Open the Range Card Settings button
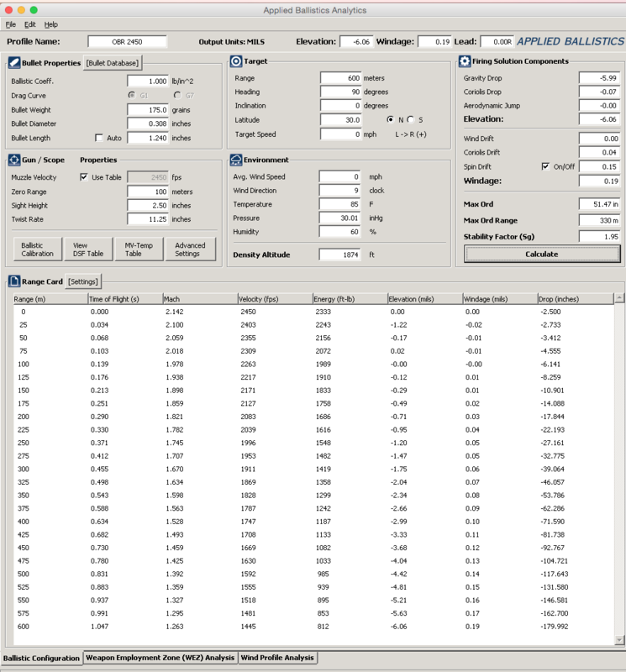The width and height of the screenshot is (626, 672). coord(83,281)
